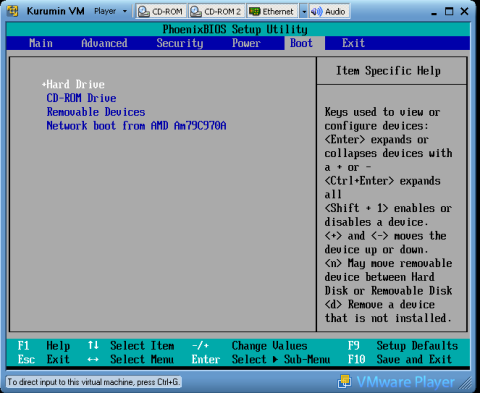Select Network boot from AMD Am79C970A
480x393 pixels.
pos(136,126)
